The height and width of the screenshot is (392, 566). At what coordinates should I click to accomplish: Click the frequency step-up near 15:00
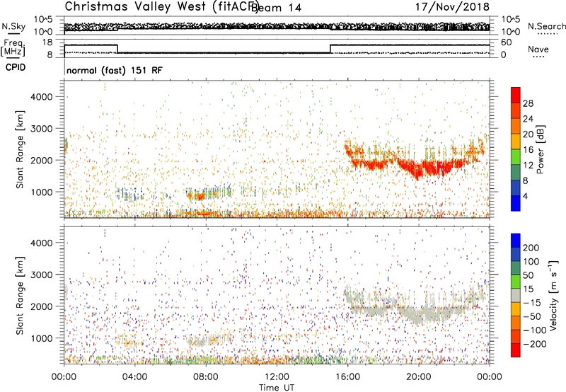tap(330, 49)
